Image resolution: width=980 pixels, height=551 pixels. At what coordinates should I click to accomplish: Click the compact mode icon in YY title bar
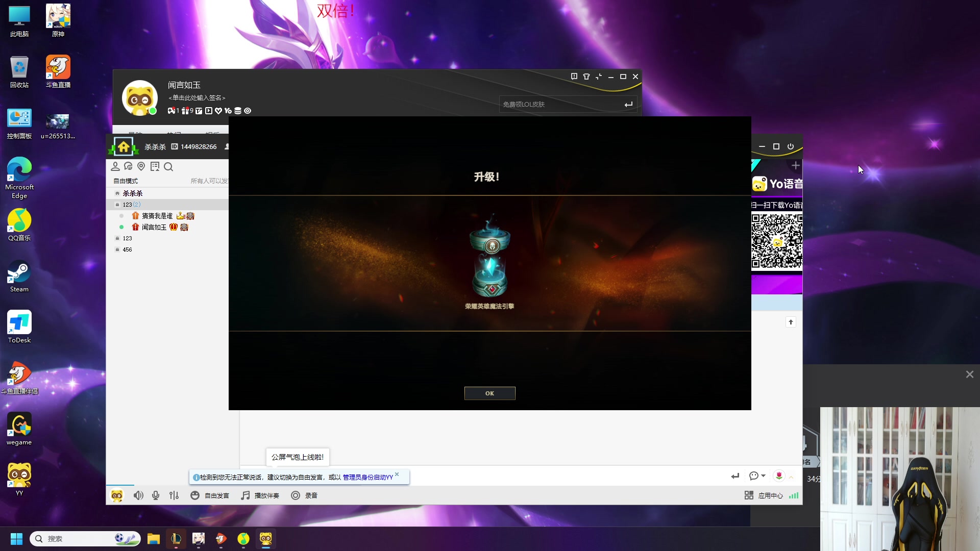[x=599, y=77]
